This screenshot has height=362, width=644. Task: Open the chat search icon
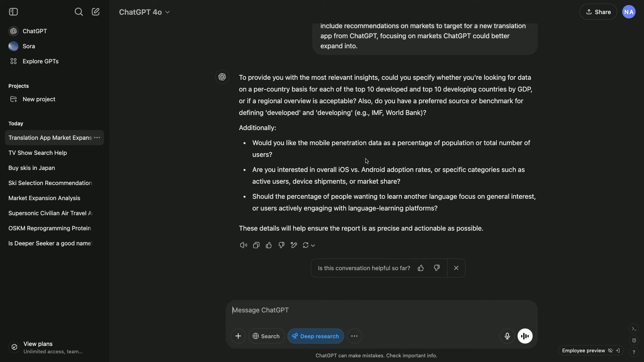(x=78, y=12)
